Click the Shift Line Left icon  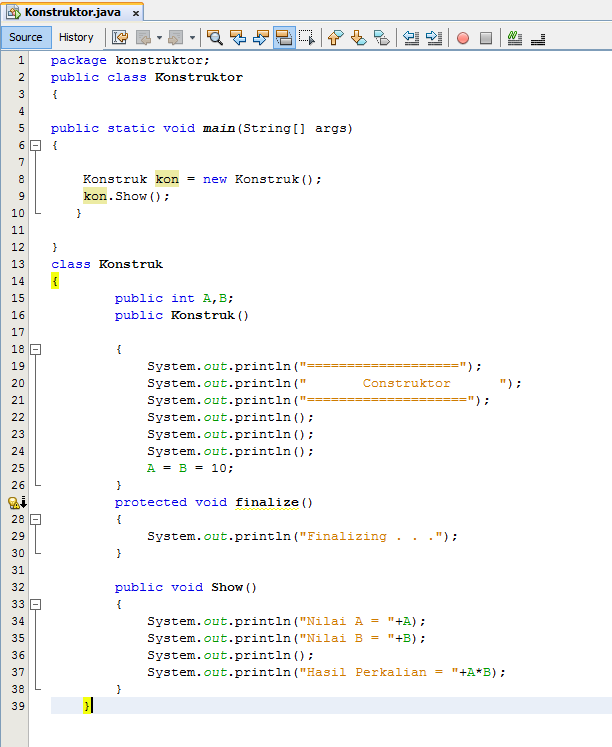[x=411, y=37]
